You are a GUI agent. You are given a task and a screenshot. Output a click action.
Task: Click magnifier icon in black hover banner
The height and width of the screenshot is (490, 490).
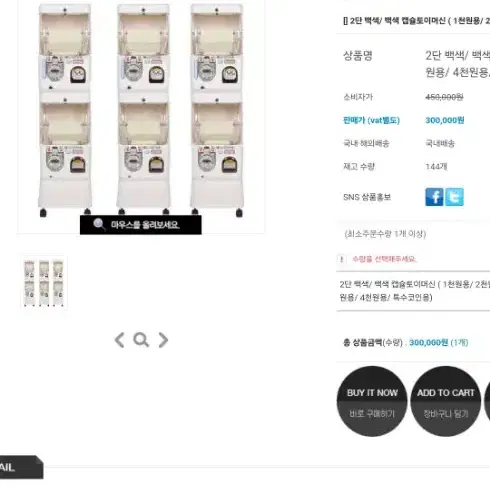click(99, 225)
